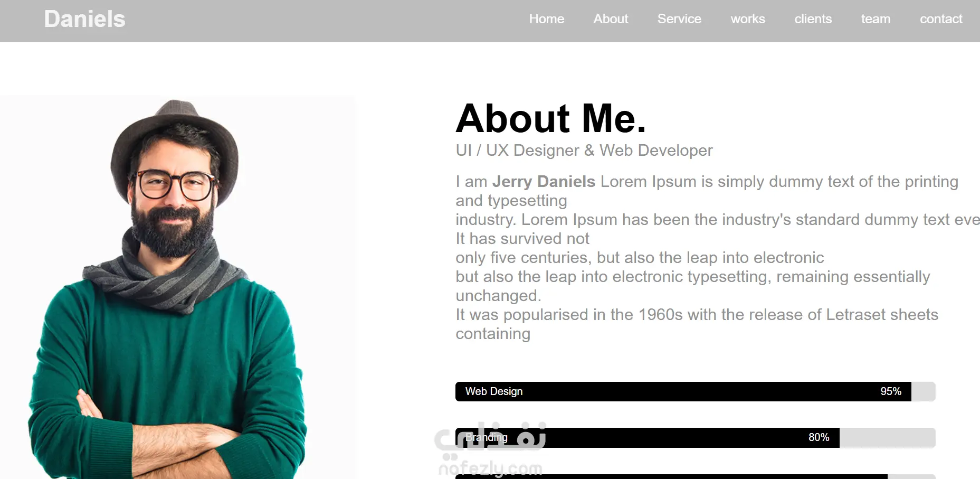Click the 95% label on Web Design bar
980x479 pixels.
coord(891,391)
